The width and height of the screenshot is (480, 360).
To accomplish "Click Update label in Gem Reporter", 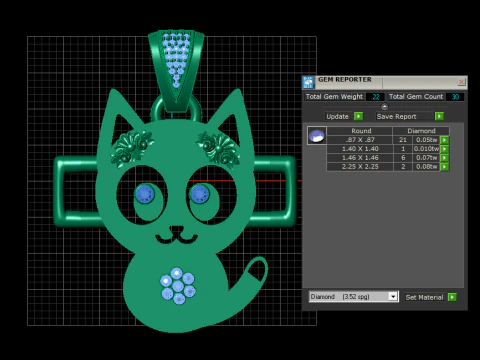I will pos(337,116).
